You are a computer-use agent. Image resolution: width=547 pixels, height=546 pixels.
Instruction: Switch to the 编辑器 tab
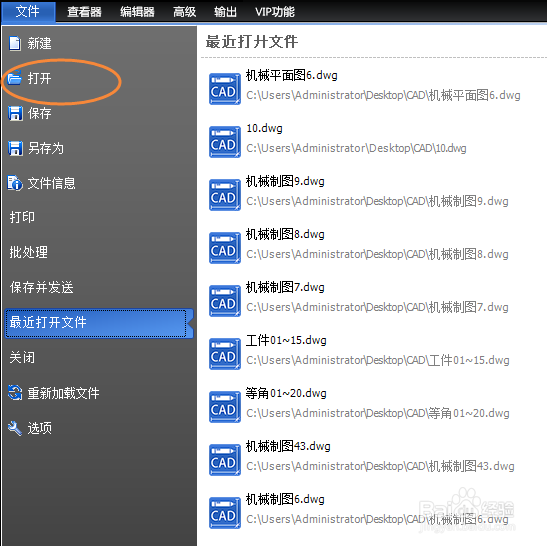pyautogui.click(x=137, y=12)
